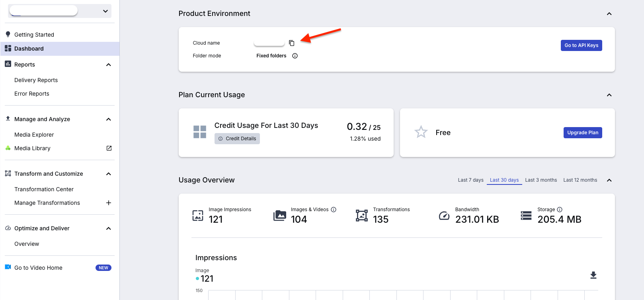
Task: Click the Fixed folders value text
Action: point(271,56)
